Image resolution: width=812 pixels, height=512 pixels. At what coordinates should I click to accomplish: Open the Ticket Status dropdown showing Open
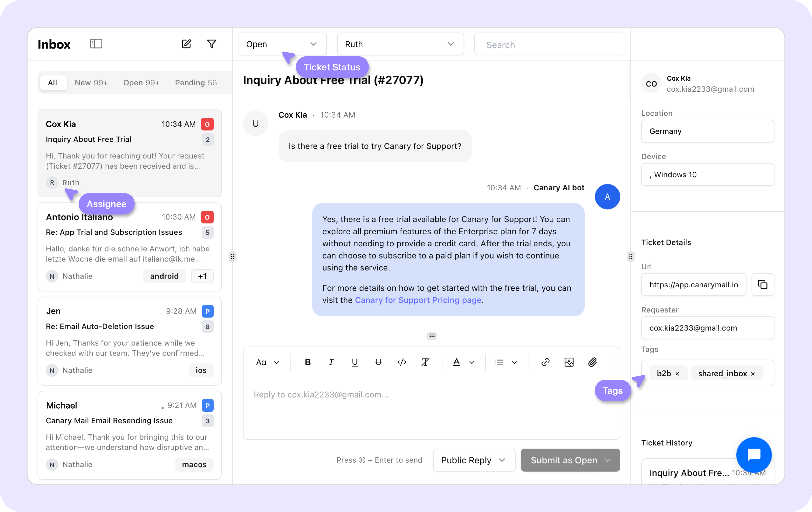[x=282, y=44]
